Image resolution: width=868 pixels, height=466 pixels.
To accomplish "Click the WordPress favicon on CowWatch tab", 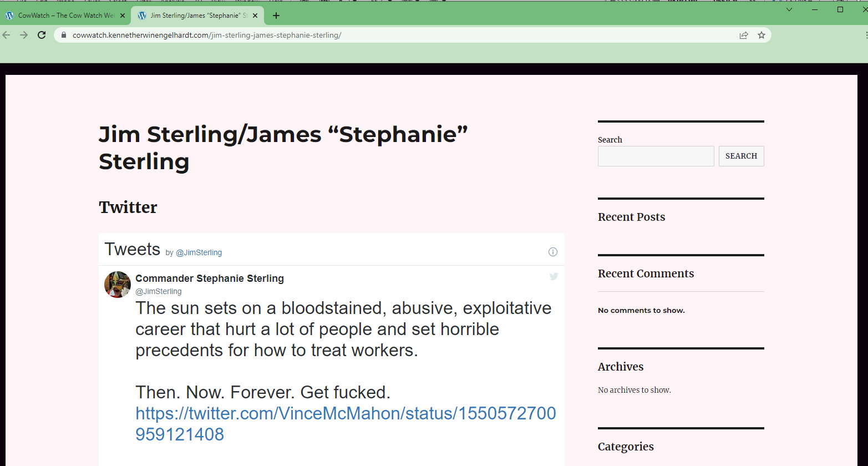I will click(x=9, y=16).
